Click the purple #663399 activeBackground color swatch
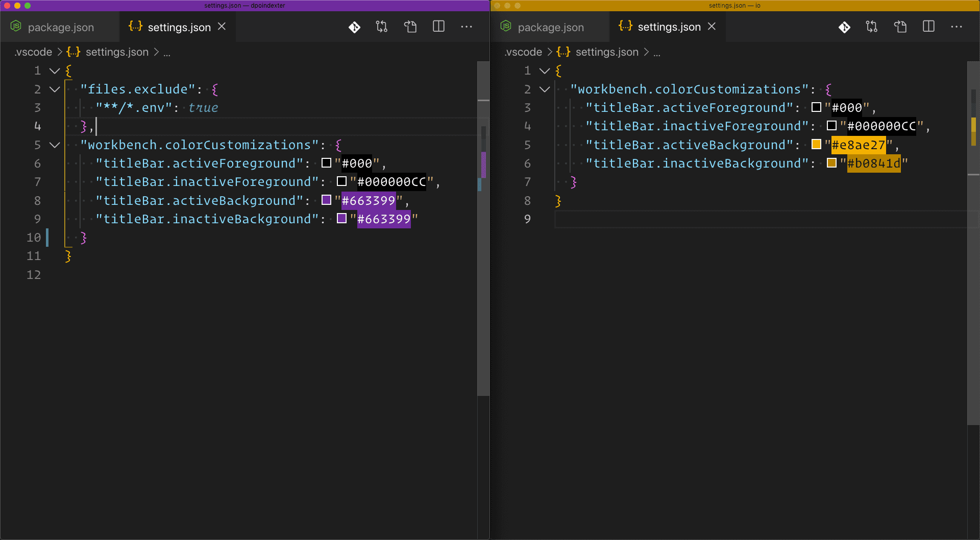This screenshot has width=980, height=540. pos(327,200)
